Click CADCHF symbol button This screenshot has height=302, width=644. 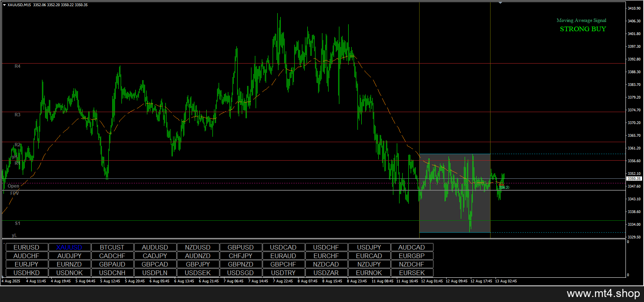tap(112, 256)
